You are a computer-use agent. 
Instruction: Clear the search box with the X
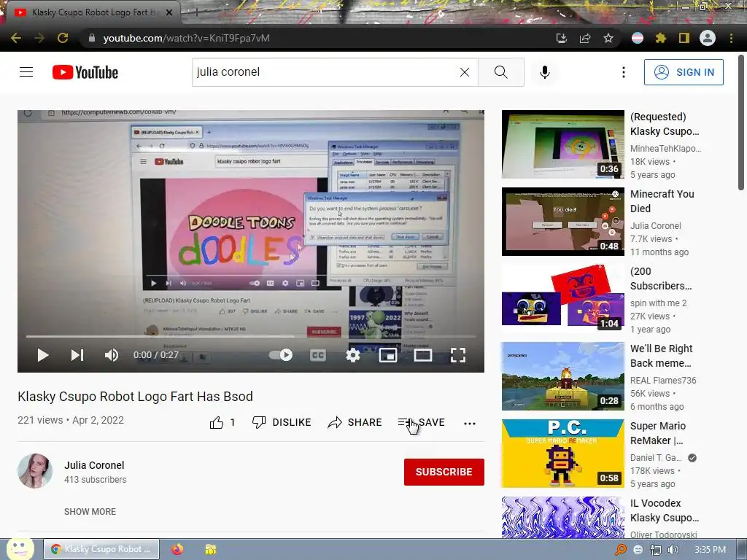(465, 72)
